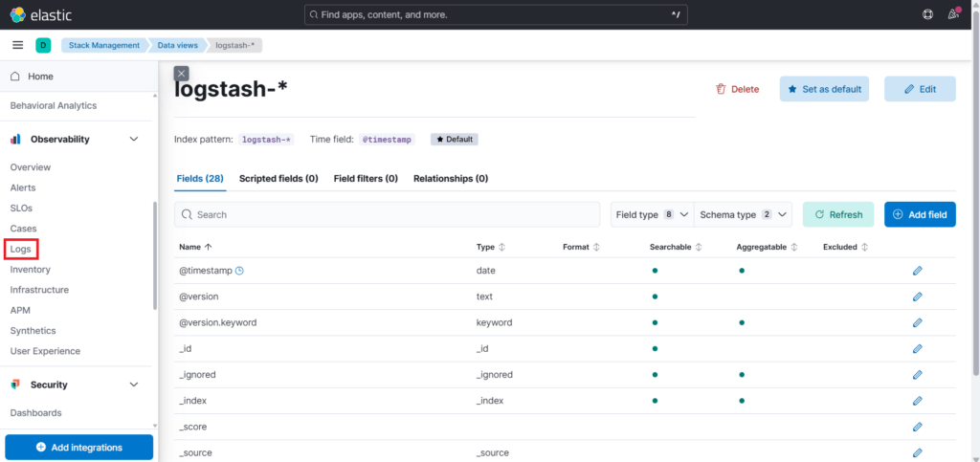
Task: Click the Observability section icon
Action: coord(15,140)
